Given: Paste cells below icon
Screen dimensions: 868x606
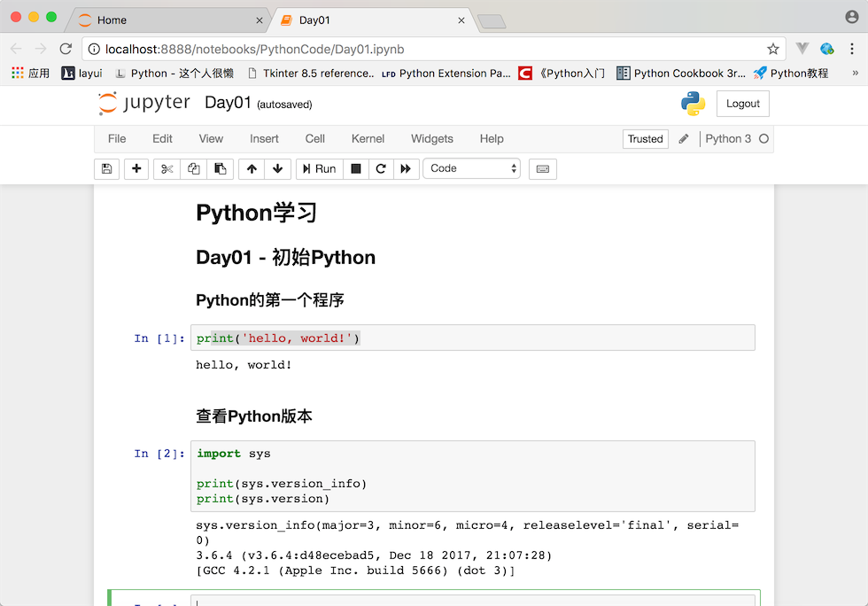Looking at the screenshot, I should pos(221,168).
